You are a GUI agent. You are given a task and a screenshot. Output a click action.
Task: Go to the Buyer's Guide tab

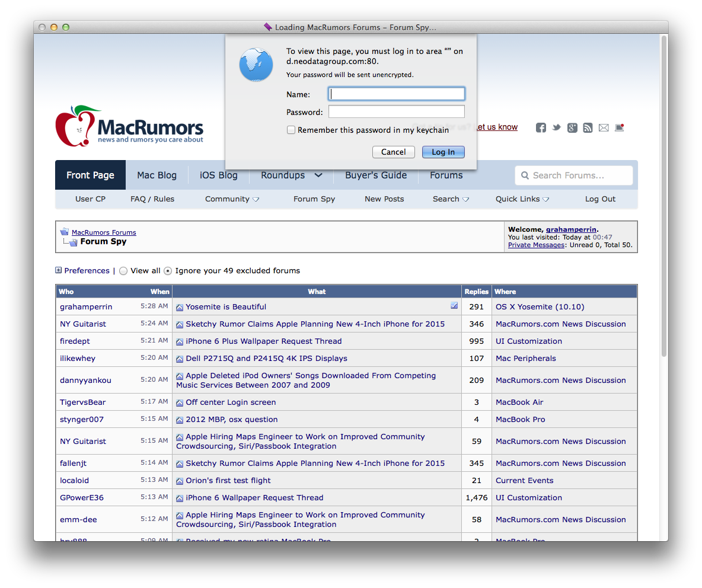point(376,175)
